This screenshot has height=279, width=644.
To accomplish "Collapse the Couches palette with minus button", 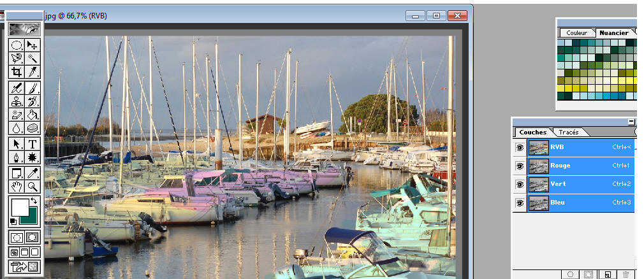I will [x=631, y=122].
